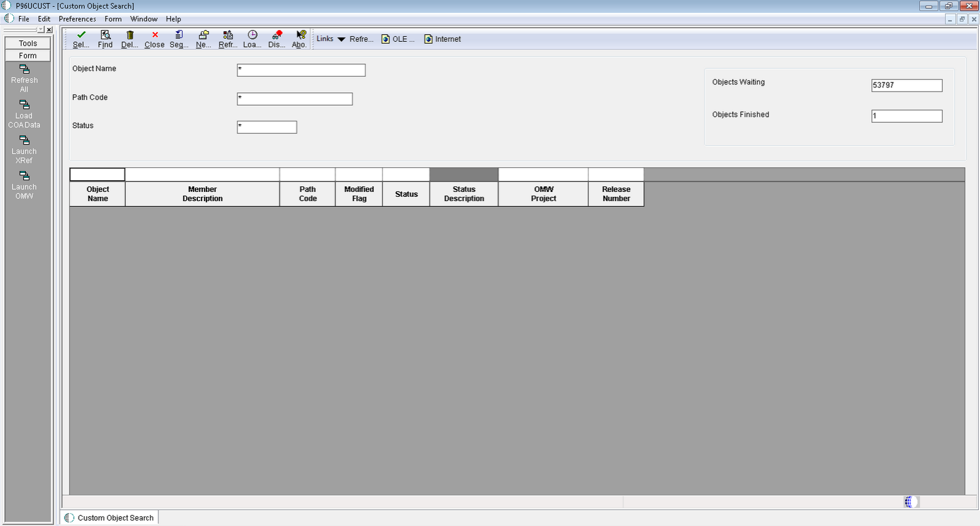The image size is (980, 526).
Task: Click the OMW Project column header
Action: [x=543, y=194]
